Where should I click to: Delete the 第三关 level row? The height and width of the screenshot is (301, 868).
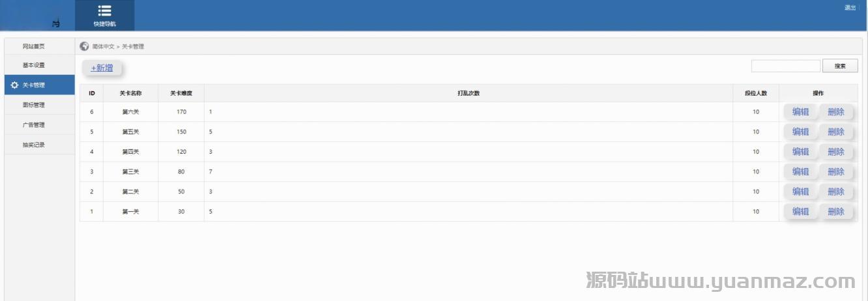(x=835, y=172)
